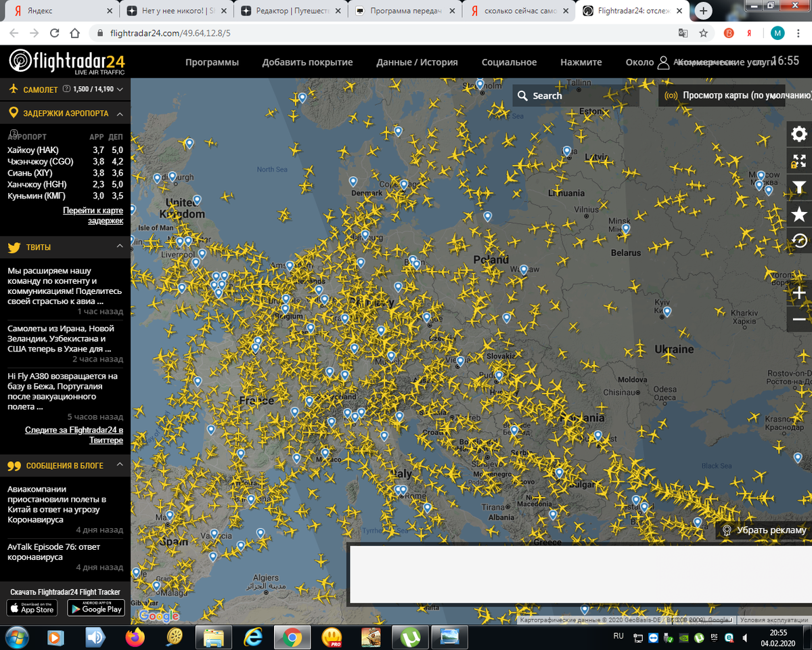Open the Ханчжоу (HGH) airport row
This screenshot has height=650, width=812.
pyautogui.click(x=65, y=184)
